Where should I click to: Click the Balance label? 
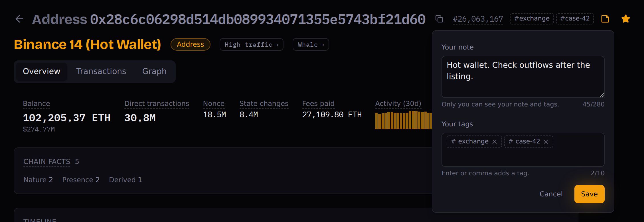37,104
